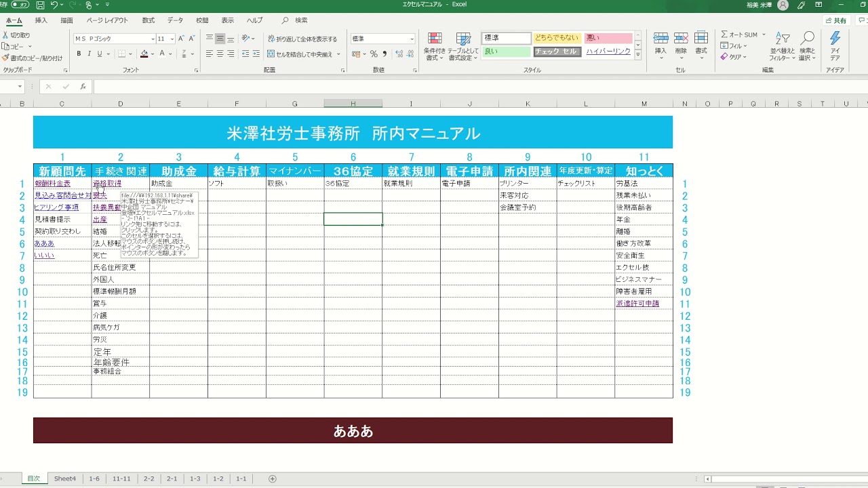Click the Decrease Indent icon
The height and width of the screenshot is (488, 868).
click(245, 54)
